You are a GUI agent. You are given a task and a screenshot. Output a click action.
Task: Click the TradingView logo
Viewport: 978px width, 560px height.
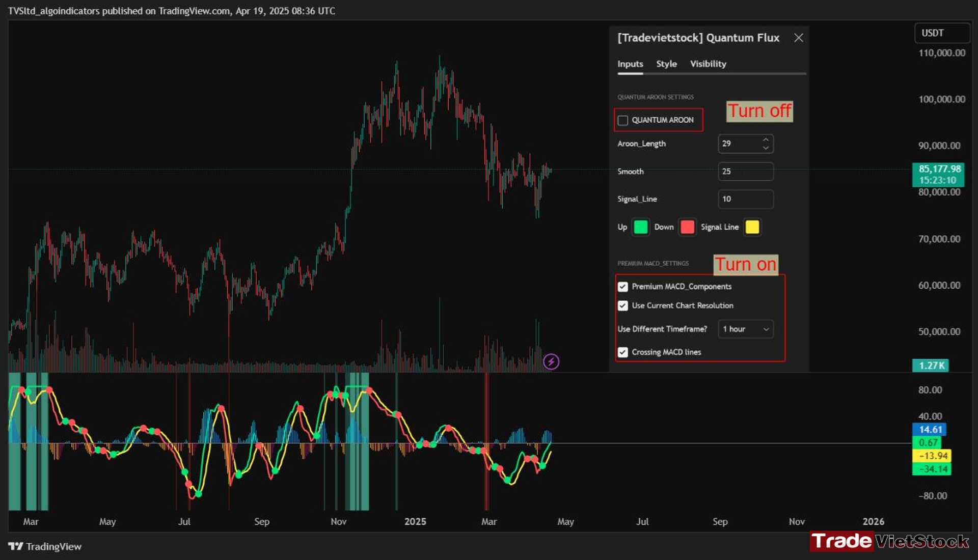pos(45,546)
